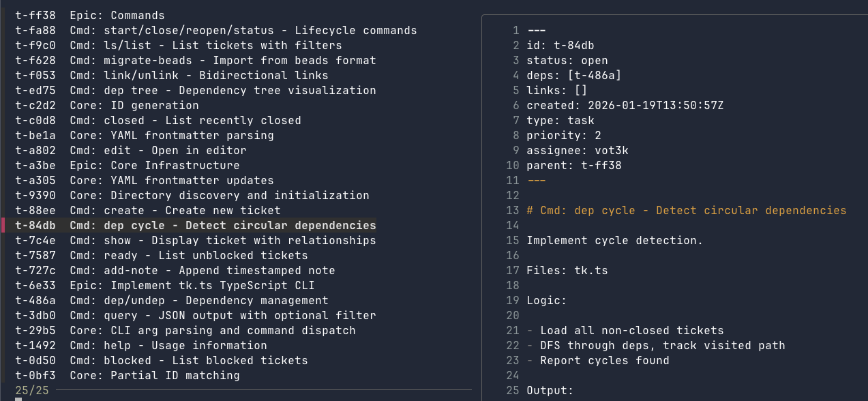
Task: Click the preview heading 'Cmd: dep cycle' line
Action: (x=686, y=210)
